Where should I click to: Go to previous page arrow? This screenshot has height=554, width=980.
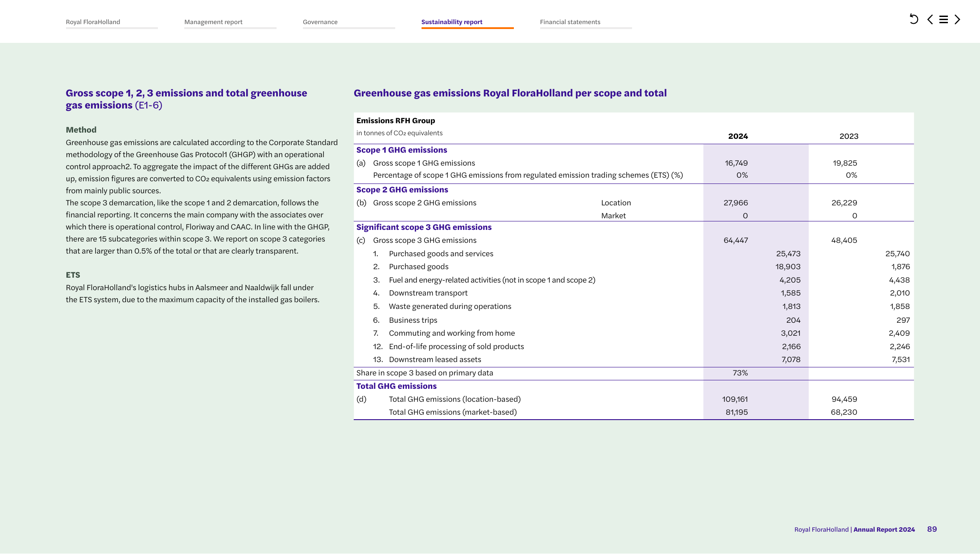[x=930, y=19]
